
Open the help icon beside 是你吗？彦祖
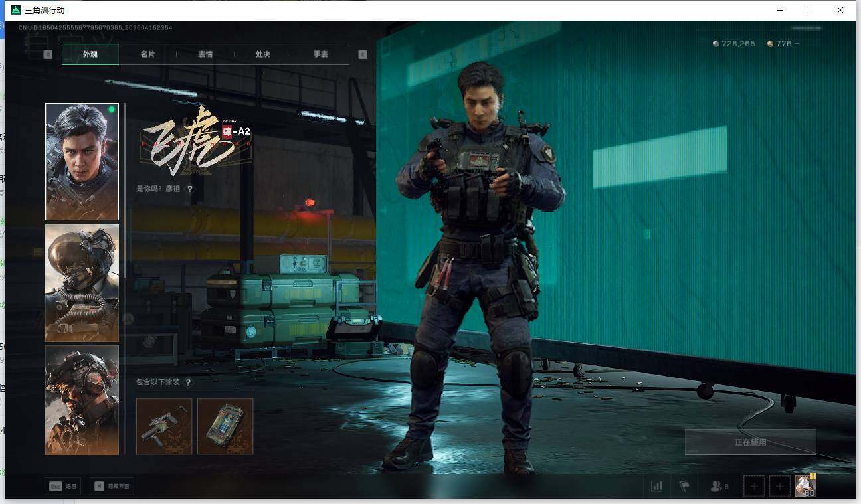coord(190,189)
